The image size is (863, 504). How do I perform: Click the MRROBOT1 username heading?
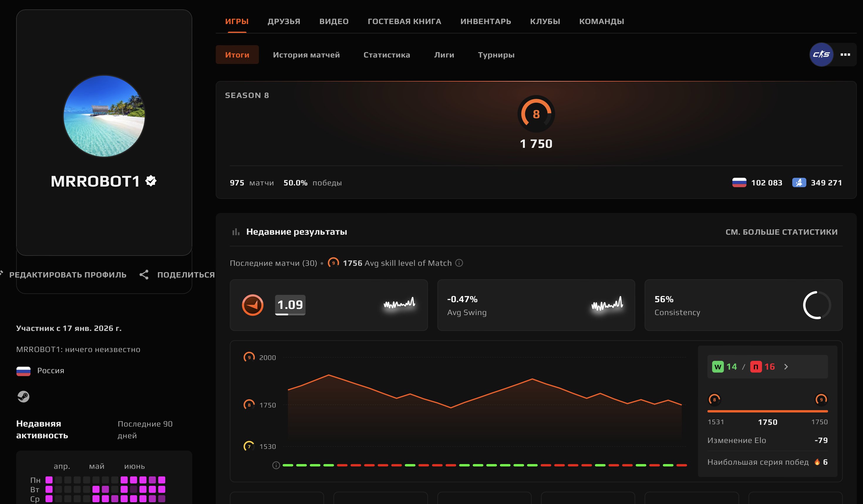(95, 181)
